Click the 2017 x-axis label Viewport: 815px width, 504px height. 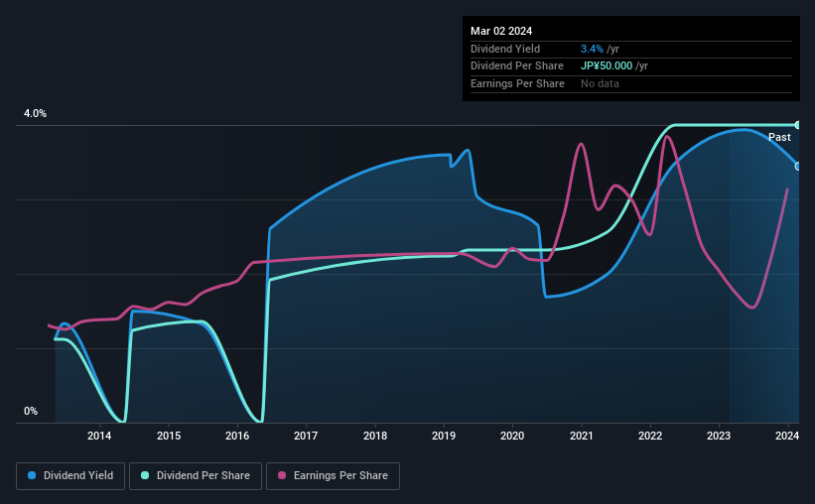(x=306, y=436)
